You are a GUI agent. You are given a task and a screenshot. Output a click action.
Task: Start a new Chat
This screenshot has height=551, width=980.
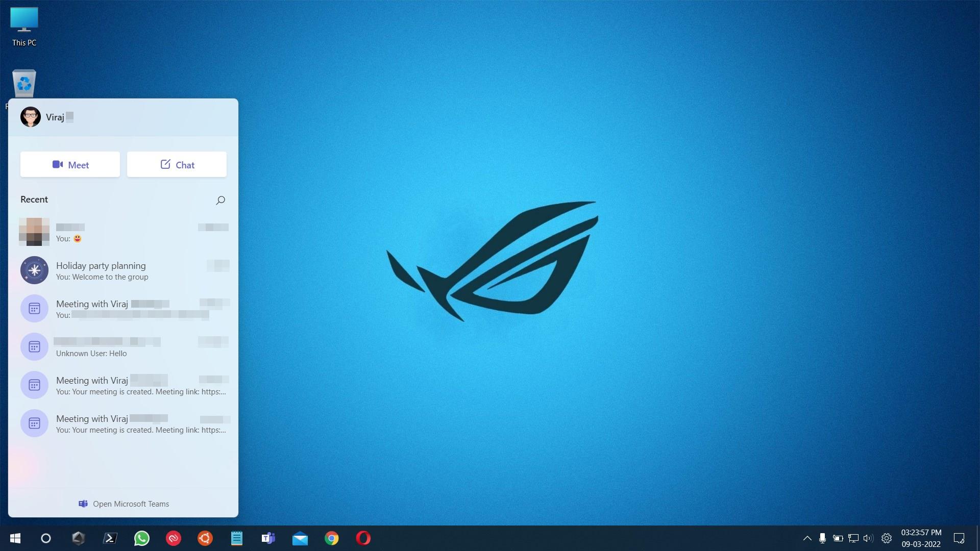pyautogui.click(x=177, y=164)
